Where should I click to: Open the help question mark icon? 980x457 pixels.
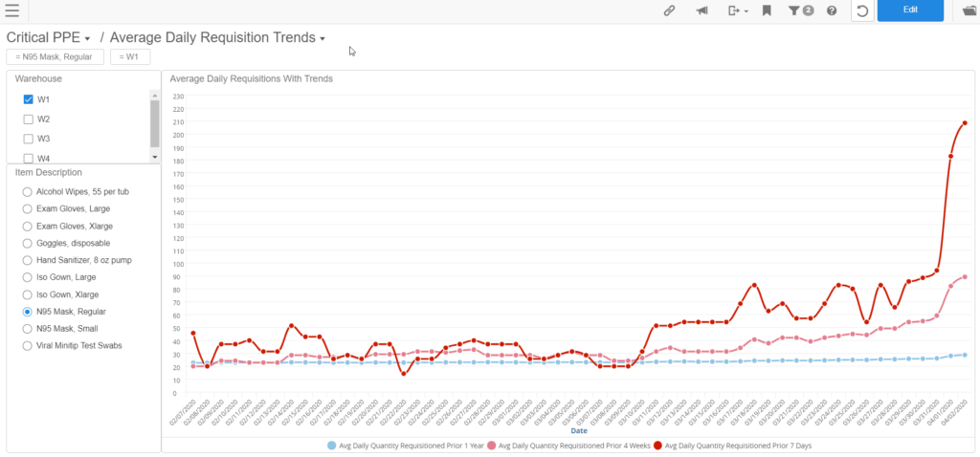point(832,11)
